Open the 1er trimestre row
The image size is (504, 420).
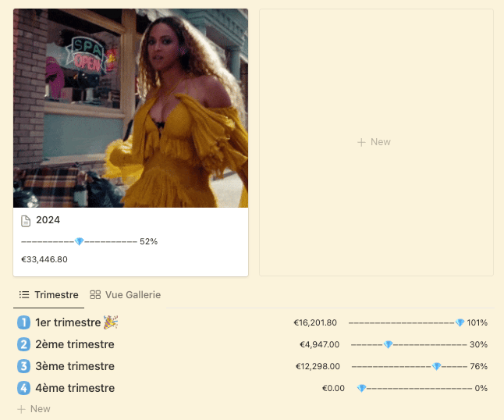coord(254,322)
